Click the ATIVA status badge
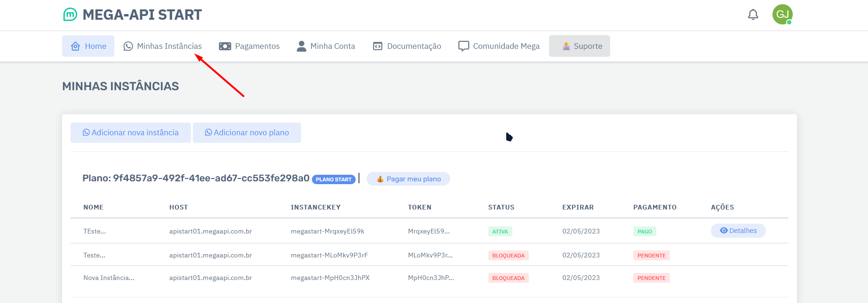Image resolution: width=868 pixels, height=303 pixels. coord(500,232)
